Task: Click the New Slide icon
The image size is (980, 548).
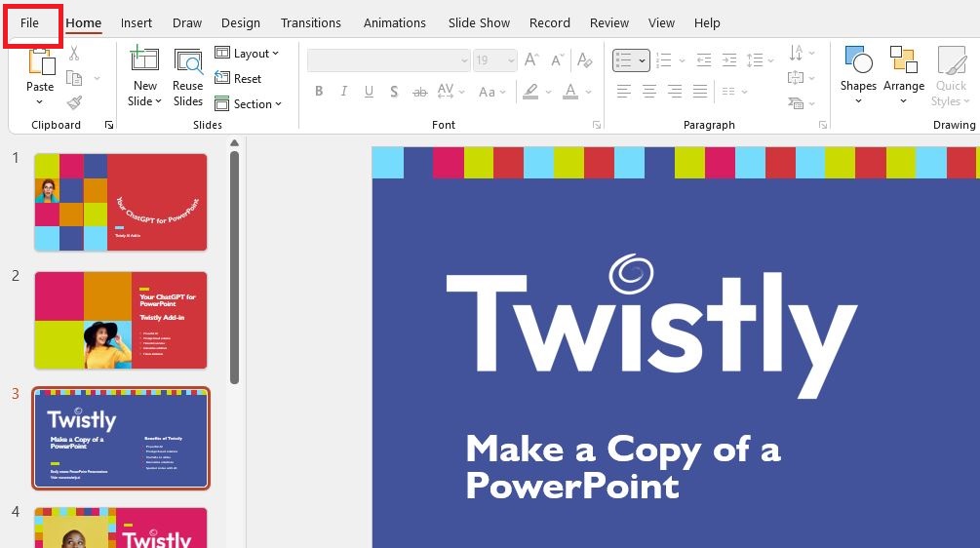Action: pos(144,59)
